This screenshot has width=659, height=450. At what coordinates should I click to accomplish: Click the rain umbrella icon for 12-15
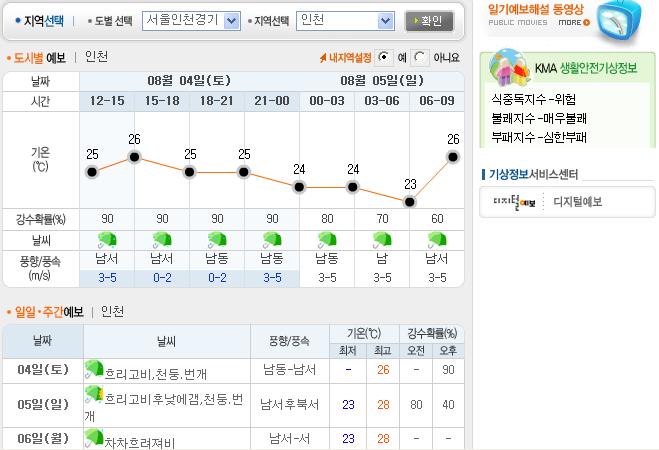click(107, 240)
